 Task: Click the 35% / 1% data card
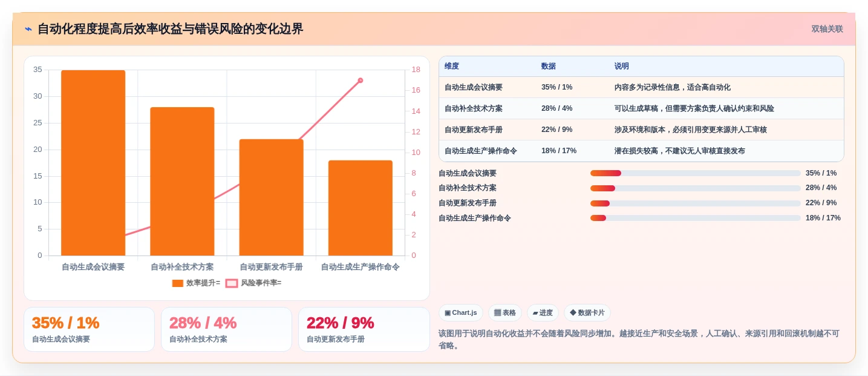[x=89, y=329]
